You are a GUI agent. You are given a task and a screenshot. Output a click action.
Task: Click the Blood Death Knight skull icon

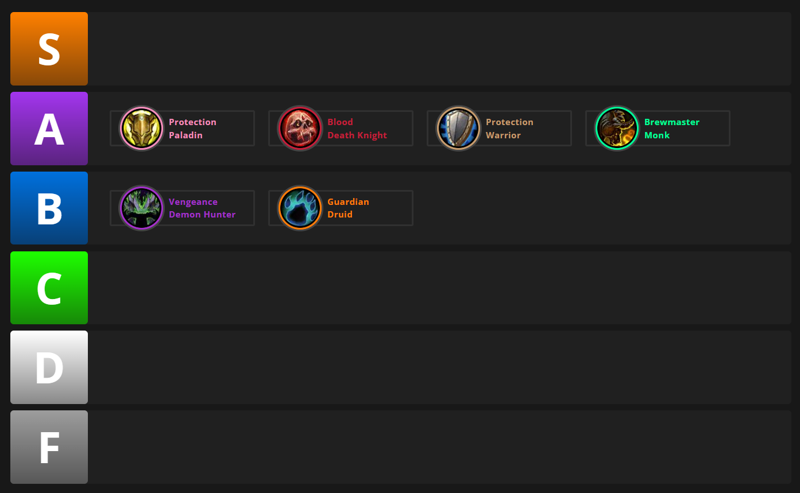click(x=300, y=128)
